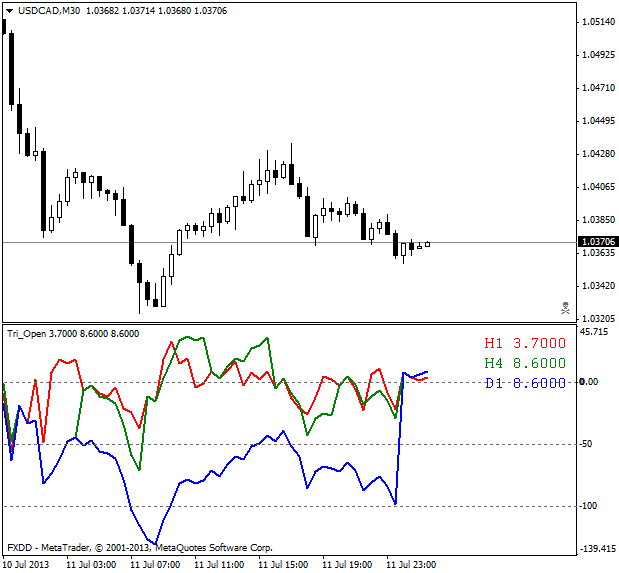Image resolution: width=619 pixels, height=573 pixels.
Task: Select the green H4 8.6000 label
Action: point(525,363)
